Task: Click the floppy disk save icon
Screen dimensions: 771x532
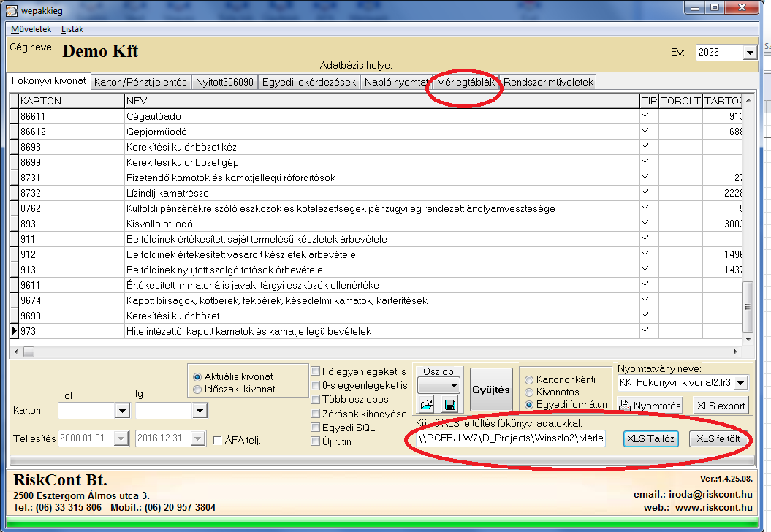Action: click(450, 405)
